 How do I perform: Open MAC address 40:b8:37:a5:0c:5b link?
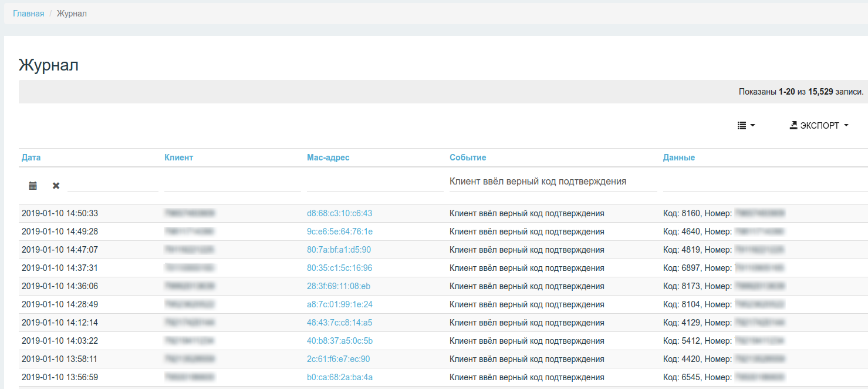339,341
